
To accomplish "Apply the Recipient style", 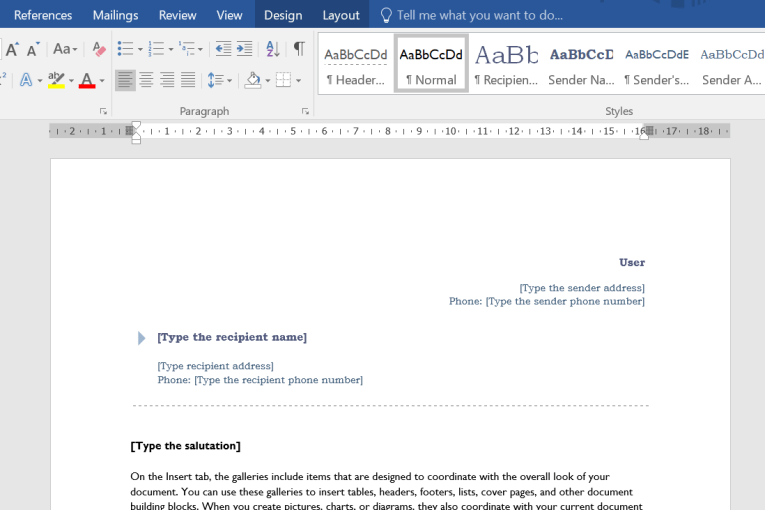I will tap(506, 63).
